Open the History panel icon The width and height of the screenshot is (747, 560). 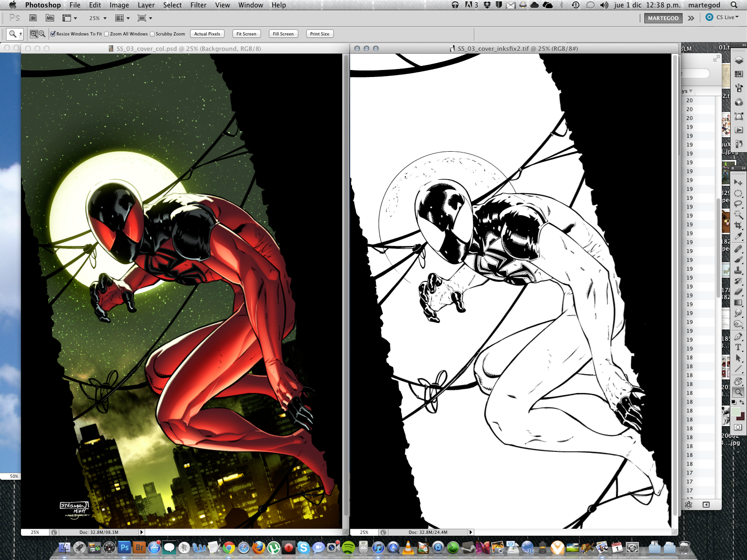pyautogui.click(x=739, y=144)
